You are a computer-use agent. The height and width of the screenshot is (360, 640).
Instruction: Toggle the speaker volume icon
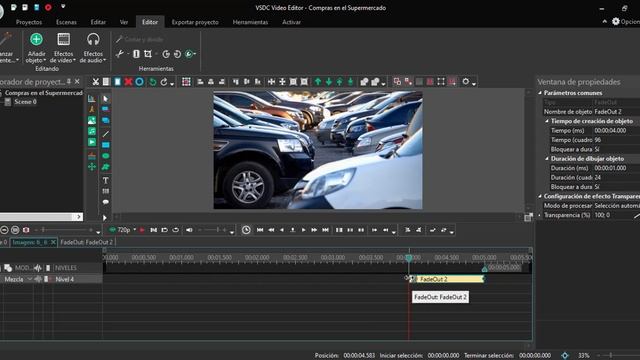click(x=189, y=230)
